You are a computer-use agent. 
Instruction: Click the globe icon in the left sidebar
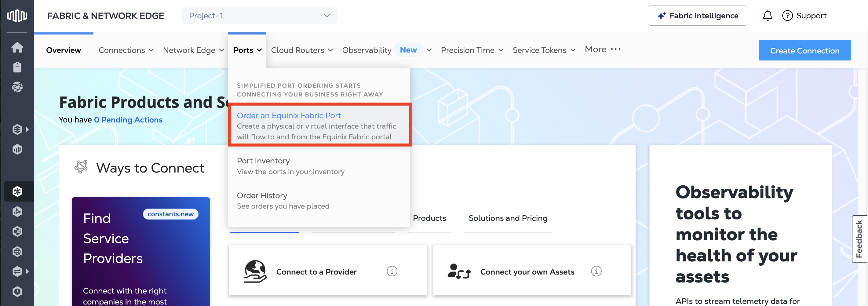click(x=17, y=251)
